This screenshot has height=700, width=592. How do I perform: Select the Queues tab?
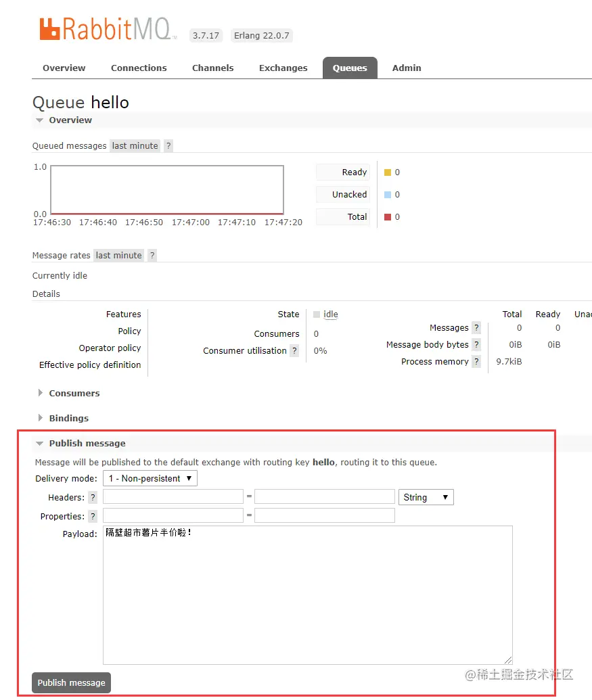[x=350, y=68]
